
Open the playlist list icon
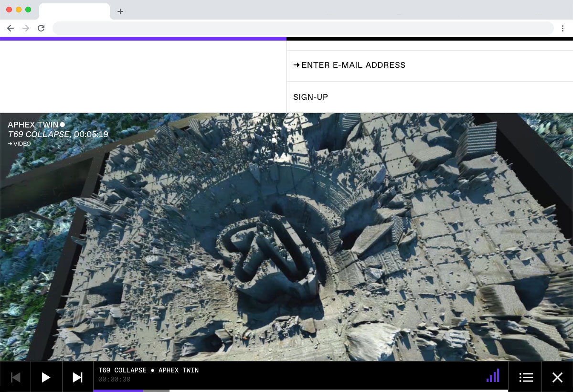tap(526, 377)
